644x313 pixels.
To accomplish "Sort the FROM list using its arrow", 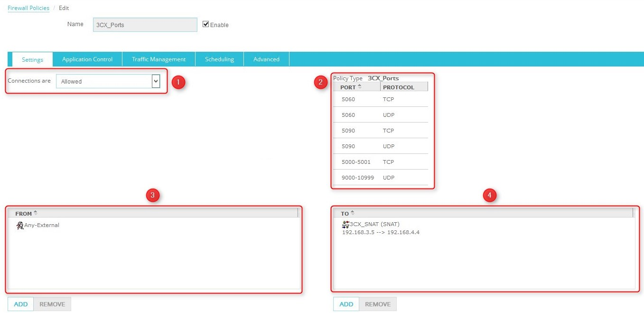I will point(35,213).
